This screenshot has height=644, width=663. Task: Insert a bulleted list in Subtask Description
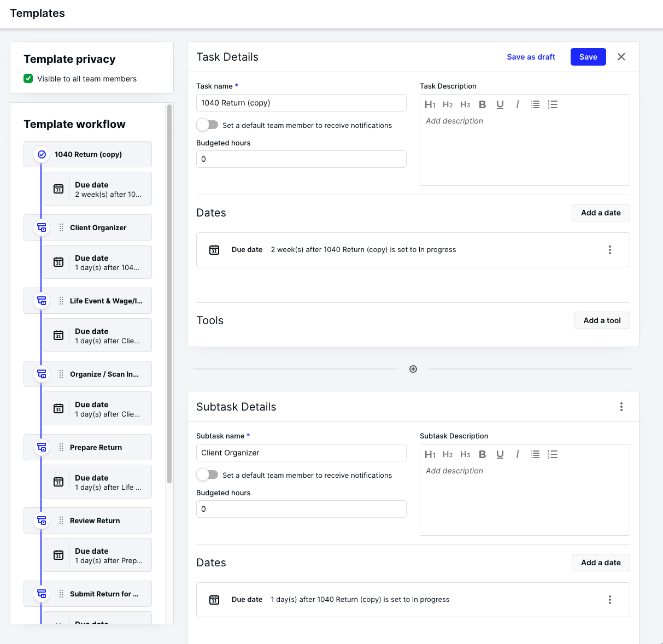(x=535, y=454)
